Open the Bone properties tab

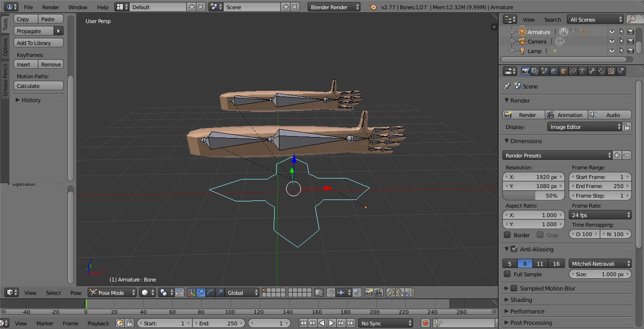click(592, 71)
